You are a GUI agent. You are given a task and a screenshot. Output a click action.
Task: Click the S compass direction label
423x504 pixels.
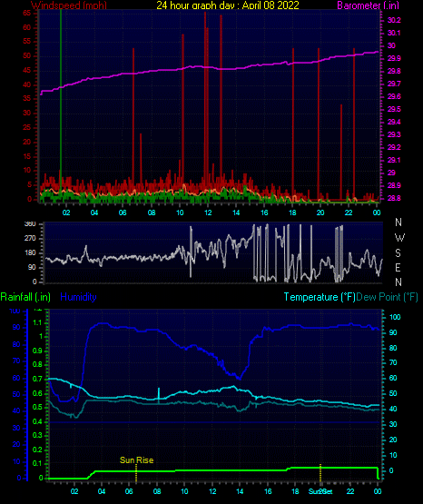pos(398,253)
